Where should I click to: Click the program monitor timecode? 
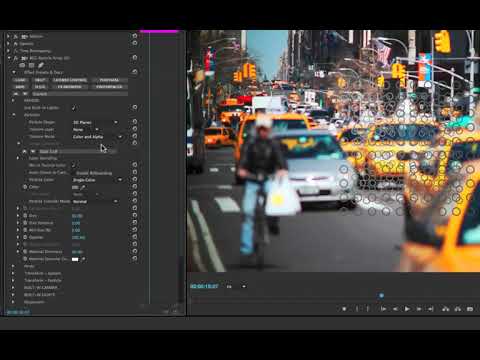coord(204,286)
